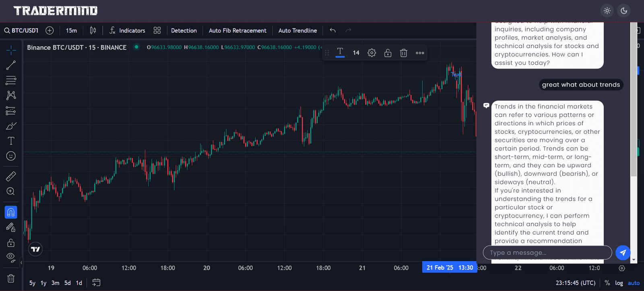The image size is (644, 291).
Task: Grab the floating toolbar move handle
Action: (x=327, y=53)
